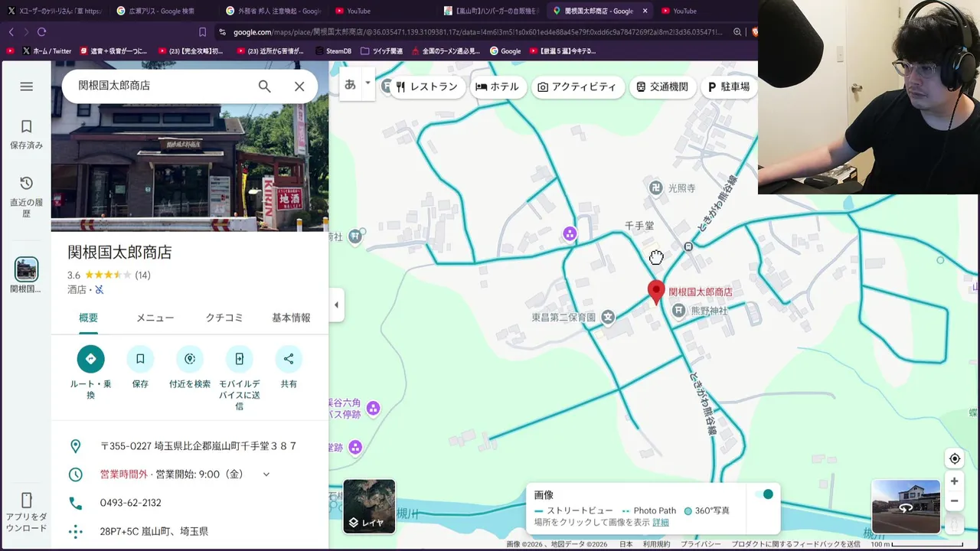The image size is (980, 551).
Task: Reload the page with browser refresh icon
Action: pyautogui.click(x=41, y=32)
